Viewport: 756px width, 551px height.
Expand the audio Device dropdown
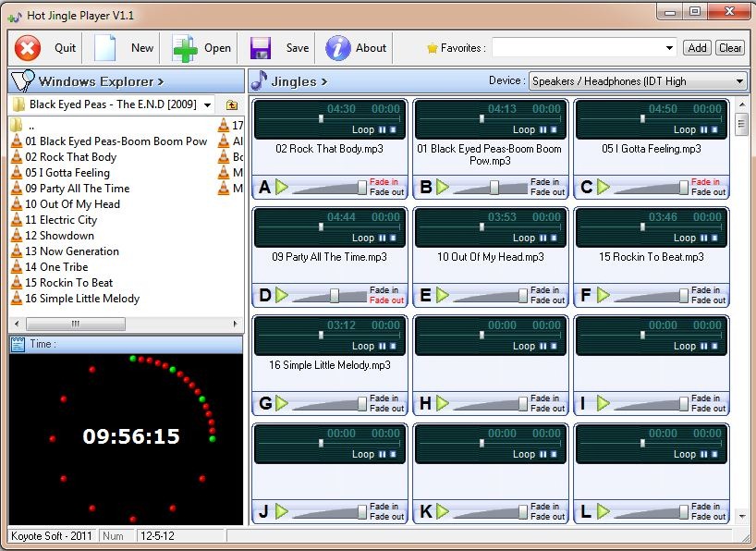739,81
